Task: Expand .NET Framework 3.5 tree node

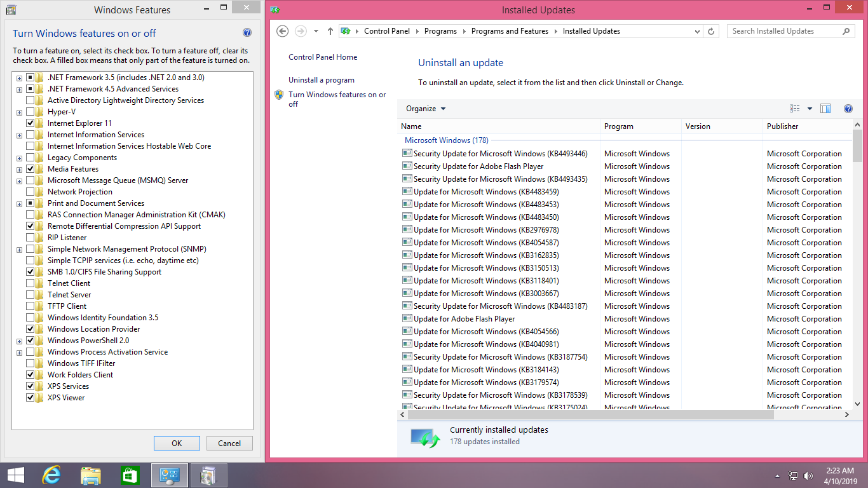Action: 20,78
